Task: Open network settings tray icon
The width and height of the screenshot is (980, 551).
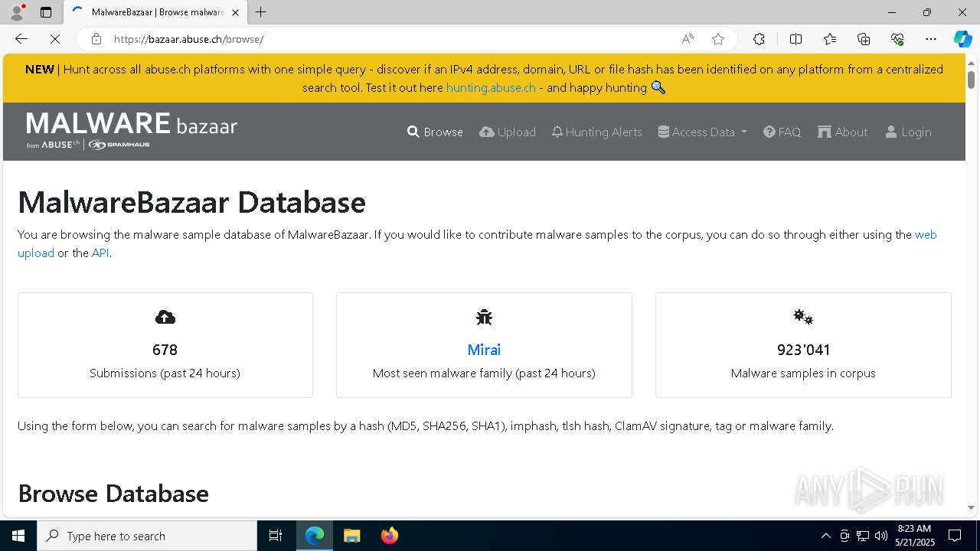Action: coord(863,536)
